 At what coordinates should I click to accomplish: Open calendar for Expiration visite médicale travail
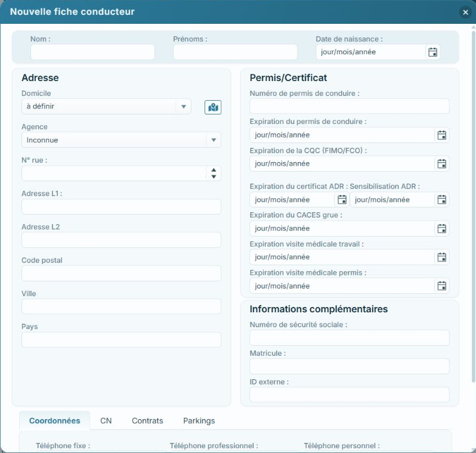point(441,257)
